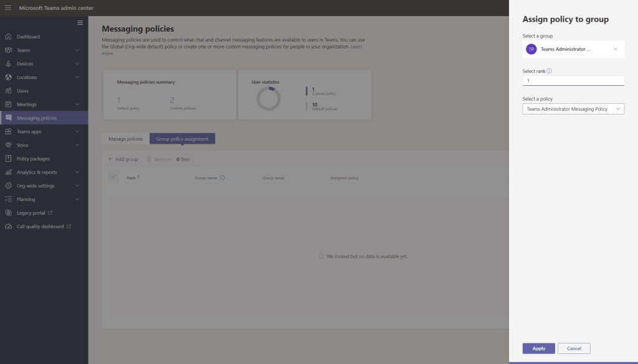Switch to the Manage policies tab
This screenshot has width=638, height=364.
(x=125, y=139)
